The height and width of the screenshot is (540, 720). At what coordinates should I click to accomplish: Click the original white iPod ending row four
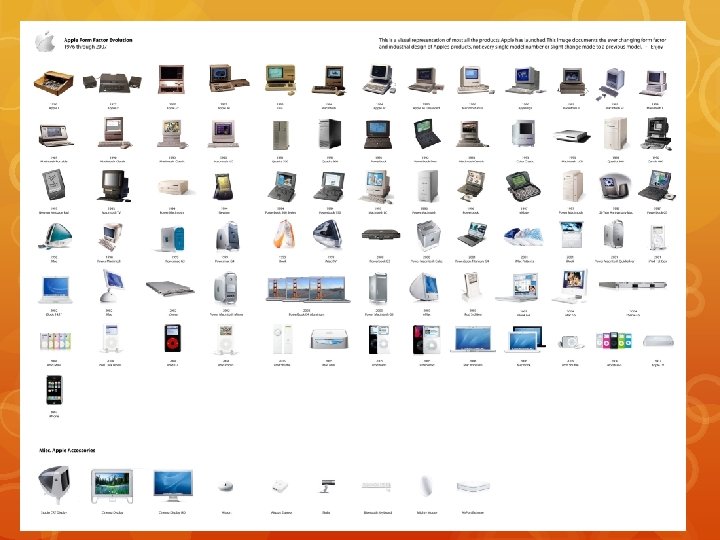coord(658,238)
